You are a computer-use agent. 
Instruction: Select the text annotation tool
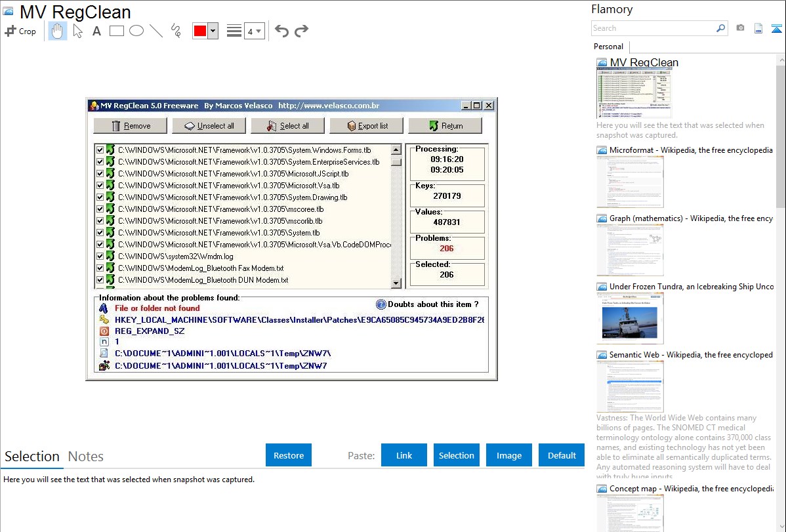pyautogui.click(x=96, y=31)
